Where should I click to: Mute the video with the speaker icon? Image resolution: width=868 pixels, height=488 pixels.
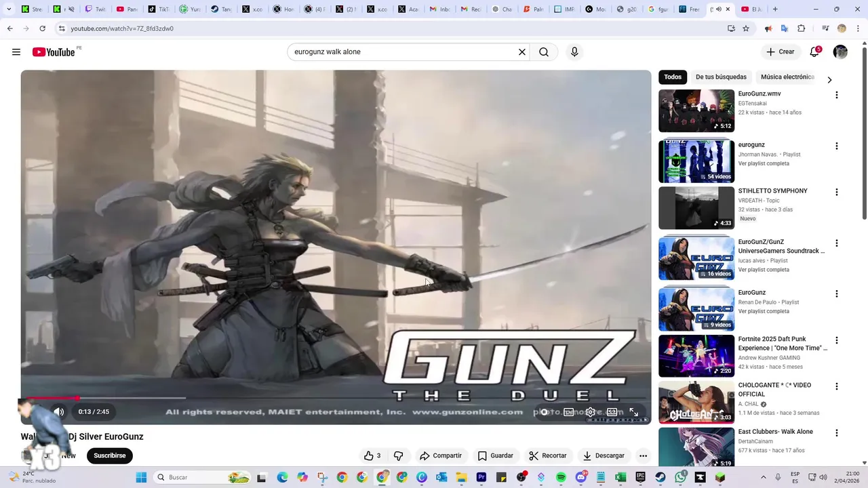pos(59,411)
